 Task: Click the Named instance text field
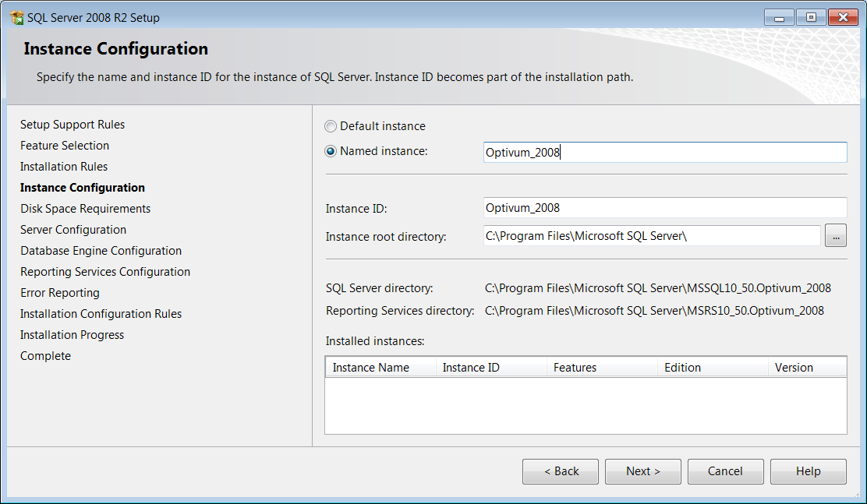pyautogui.click(x=665, y=153)
